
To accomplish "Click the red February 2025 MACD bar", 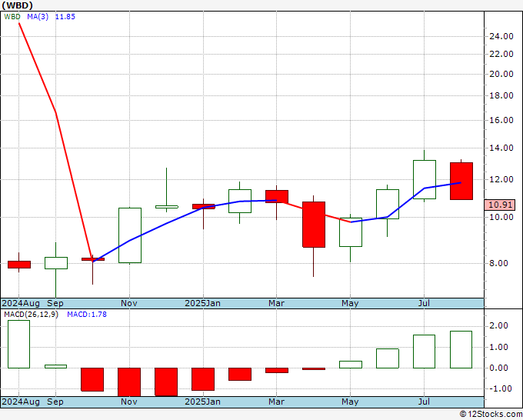I will pyautogui.click(x=240, y=375).
